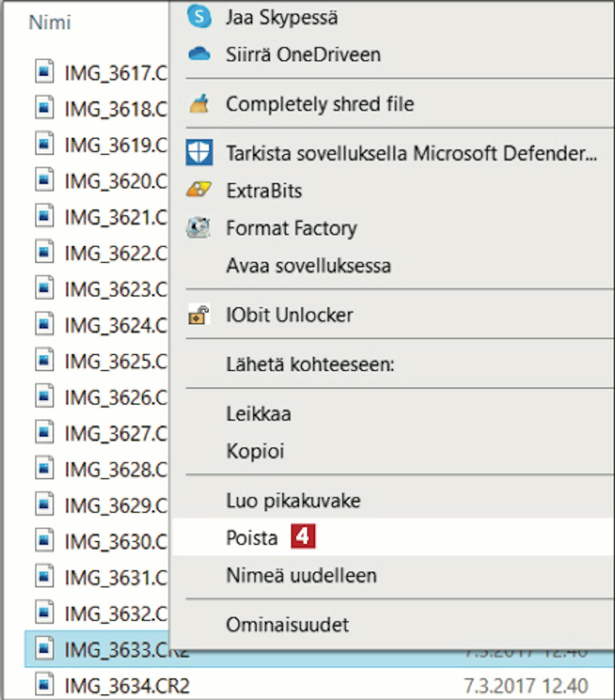Click file icon of IMG_3629
Screen dimensions: 615x700
[44, 504]
